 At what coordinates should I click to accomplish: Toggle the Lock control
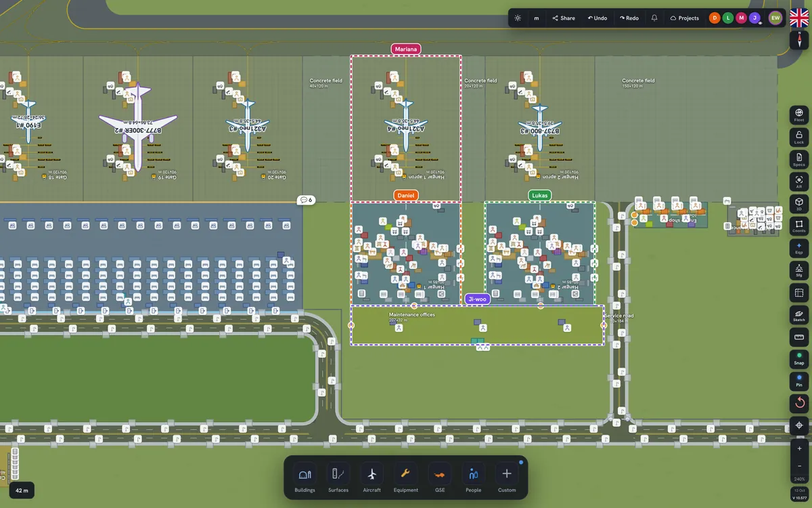point(799,137)
